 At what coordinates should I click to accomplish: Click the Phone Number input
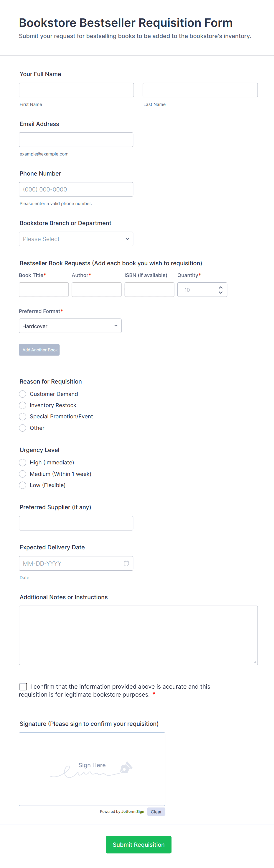[x=76, y=189]
